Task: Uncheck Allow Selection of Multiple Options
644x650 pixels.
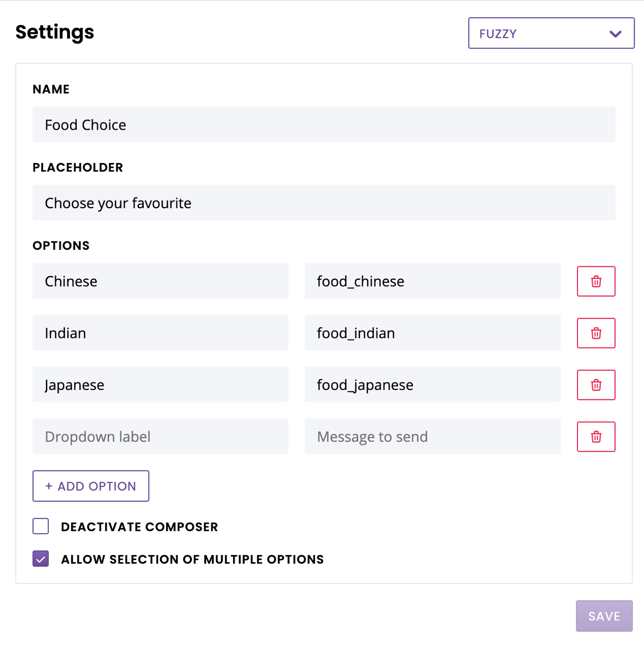Action: [x=41, y=559]
